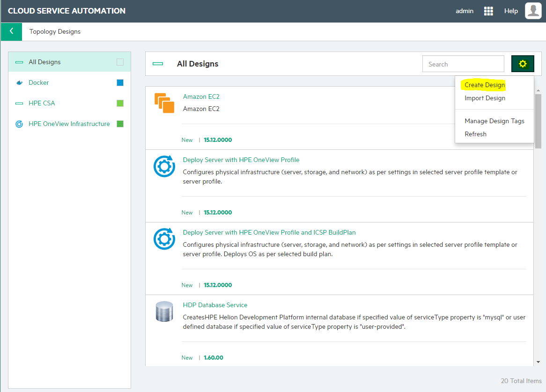Click the New status under HDP Database Service

pos(187,358)
